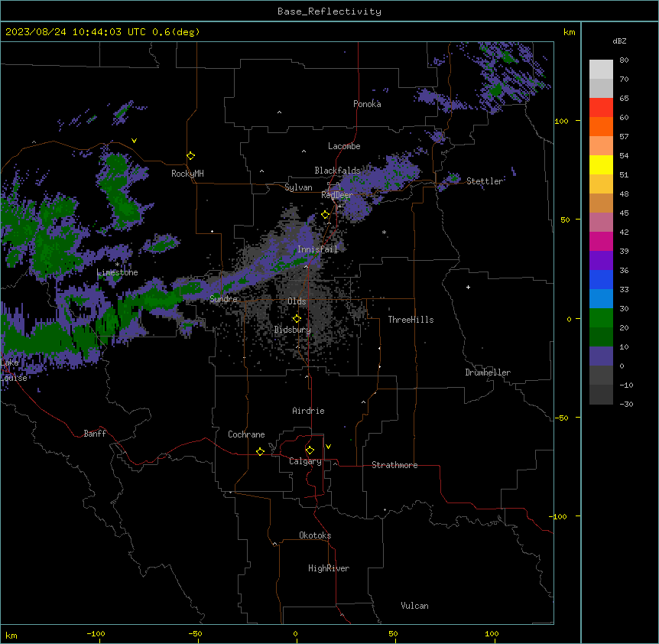Pick the slate purple 0-10 dBZ legend swatch
The width and height of the screenshot is (659, 644).
pyautogui.click(x=601, y=356)
